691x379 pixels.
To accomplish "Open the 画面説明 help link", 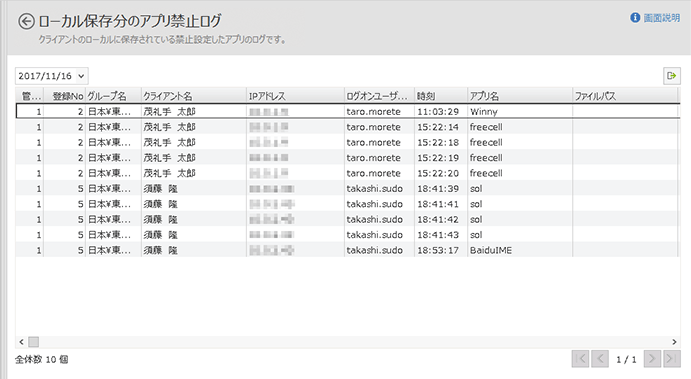I will click(x=661, y=18).
